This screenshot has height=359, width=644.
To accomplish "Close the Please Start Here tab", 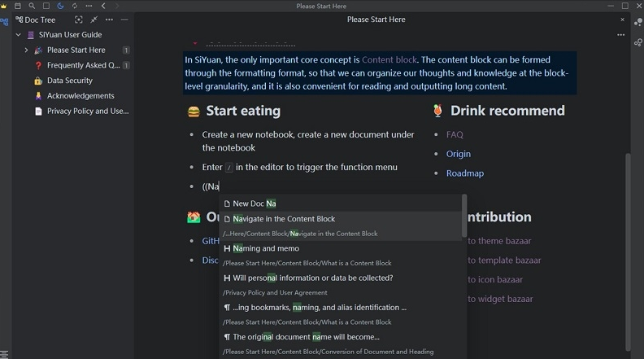I will tap(622, 20).
